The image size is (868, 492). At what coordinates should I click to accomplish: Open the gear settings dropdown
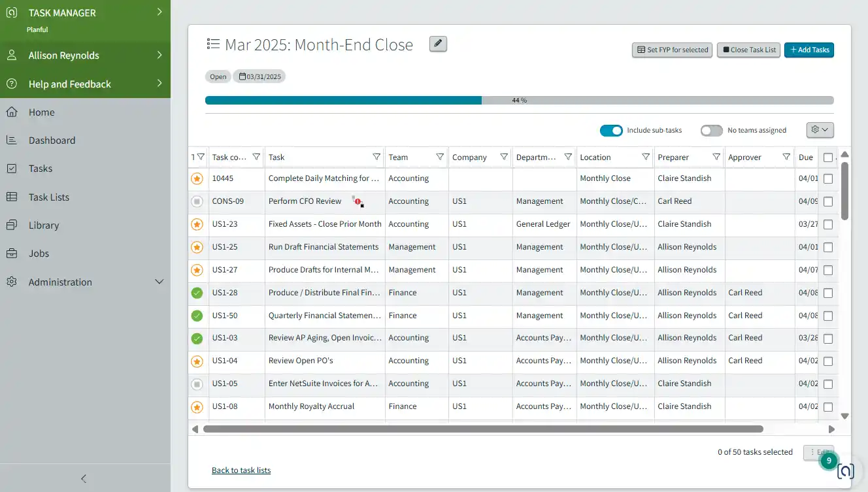820,130
